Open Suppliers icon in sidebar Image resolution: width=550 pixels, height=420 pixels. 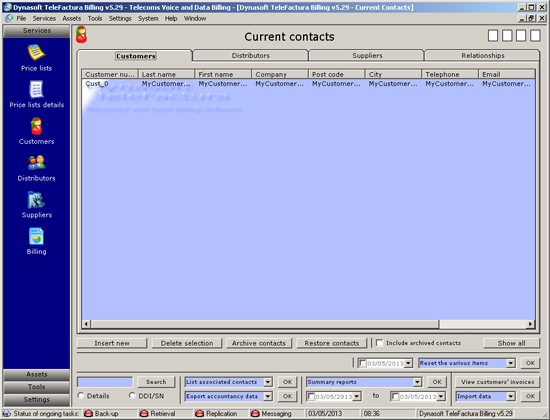[36, 200]
